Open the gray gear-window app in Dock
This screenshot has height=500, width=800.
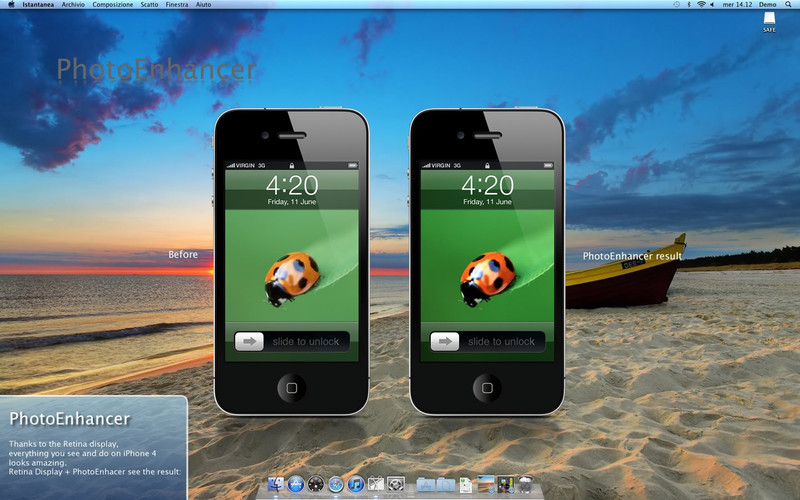396,484
